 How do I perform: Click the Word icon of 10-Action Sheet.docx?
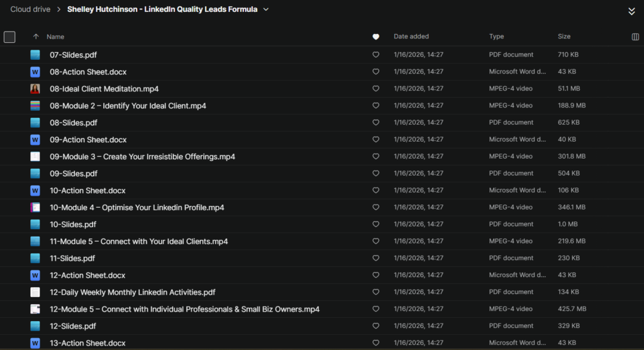click(35, 191)
